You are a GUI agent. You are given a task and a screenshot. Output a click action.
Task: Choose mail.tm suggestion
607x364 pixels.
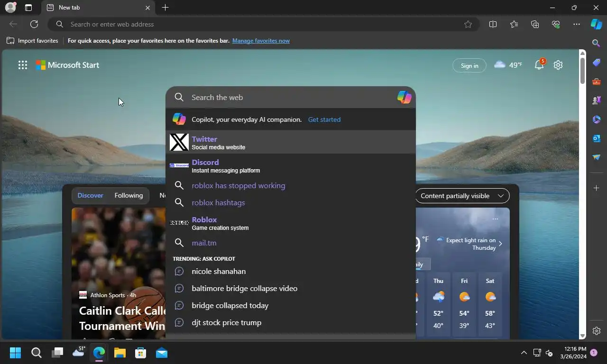(290, 243)
